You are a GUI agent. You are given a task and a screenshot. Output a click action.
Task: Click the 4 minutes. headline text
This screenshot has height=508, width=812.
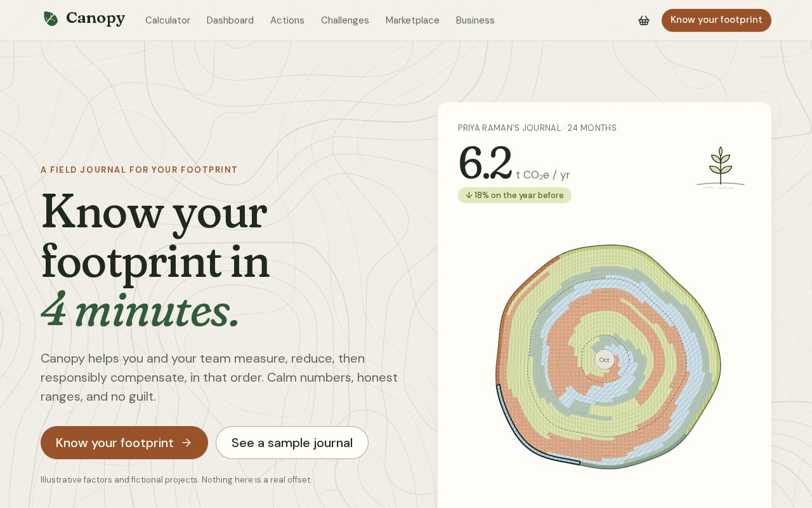click(x=140, y=311)
